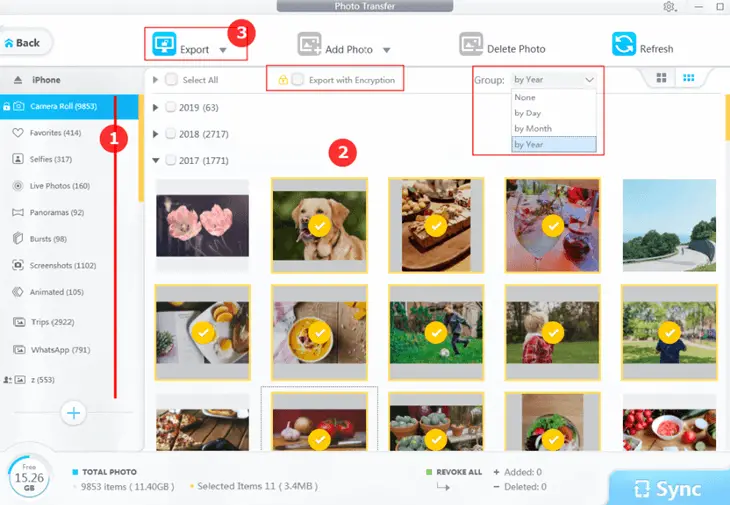Click the Screenshots camera icon
730x506 pixels.
(18, 265)
